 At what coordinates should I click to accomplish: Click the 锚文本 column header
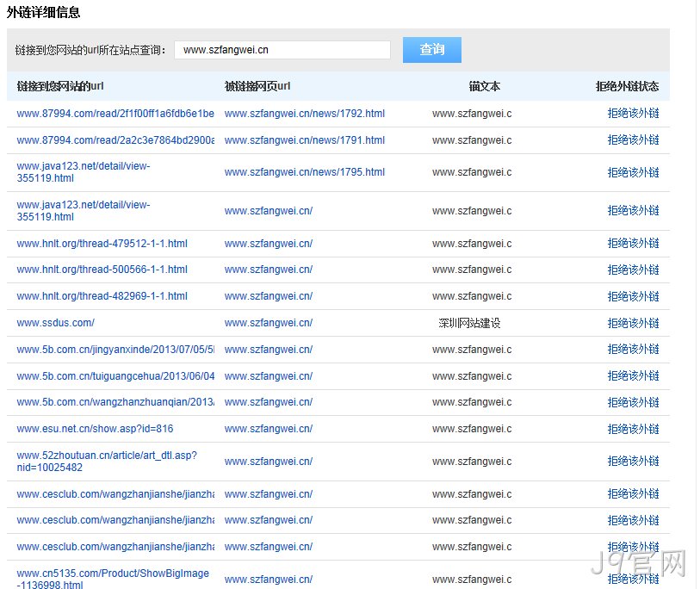[485, 86]
